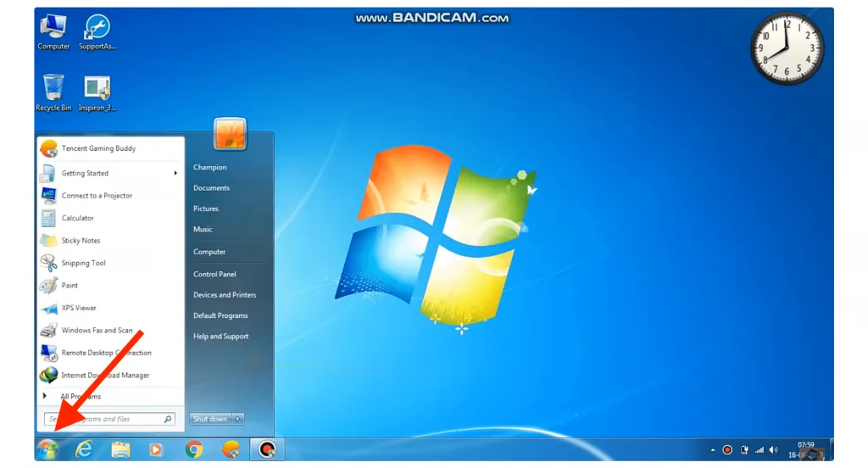The width and height of the screenshot is (868, 468).
Task: Launch Calculator from the Start menu
Action: [111, 218]
